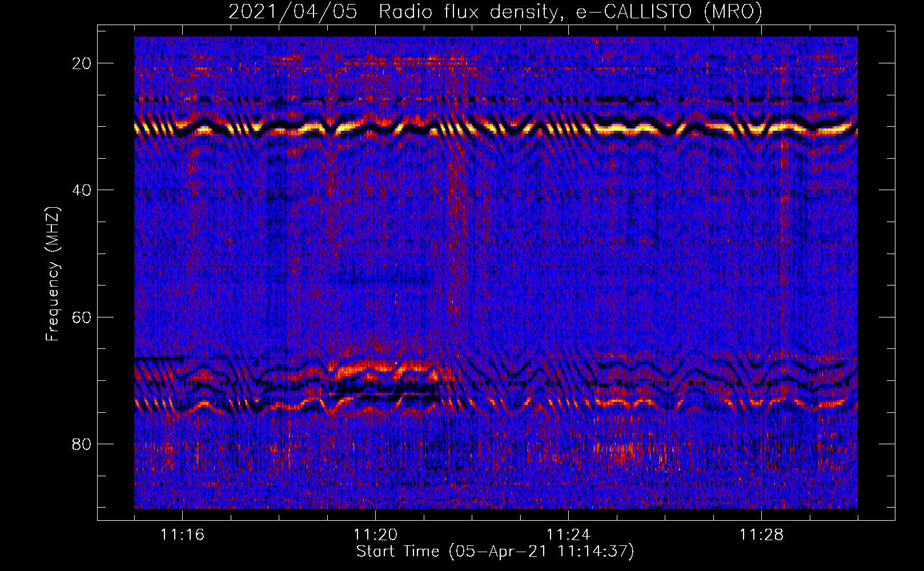Click the 11:20 time tick label

[x=375, y=535]
